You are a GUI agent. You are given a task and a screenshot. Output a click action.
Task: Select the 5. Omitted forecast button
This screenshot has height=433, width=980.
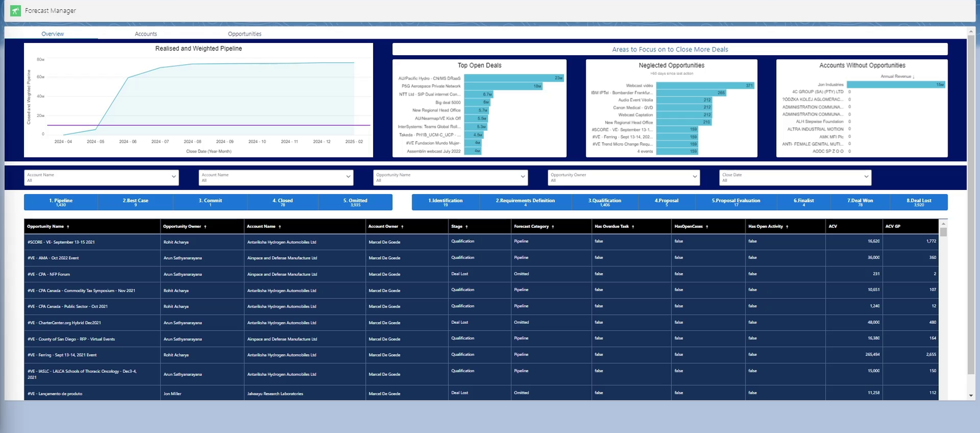click(x=355, y=202)
